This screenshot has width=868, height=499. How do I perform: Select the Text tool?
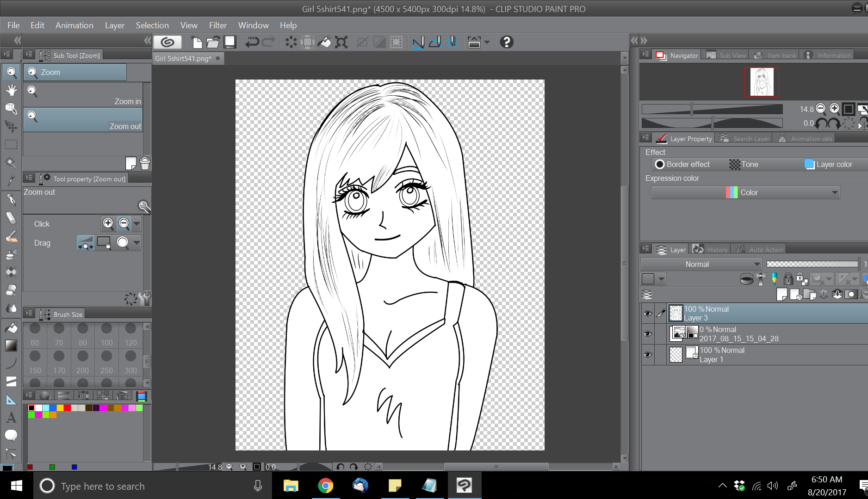pos(11,418)
